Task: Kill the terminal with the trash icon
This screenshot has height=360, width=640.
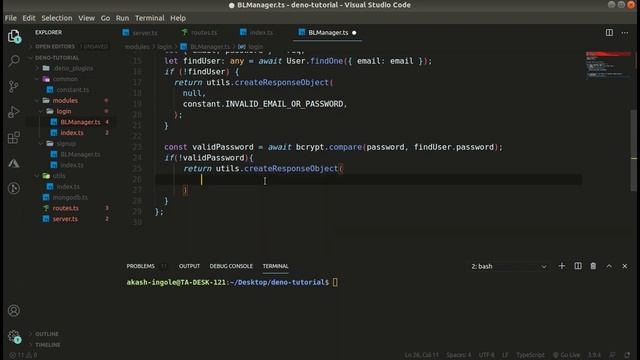Action: [593, 266]
